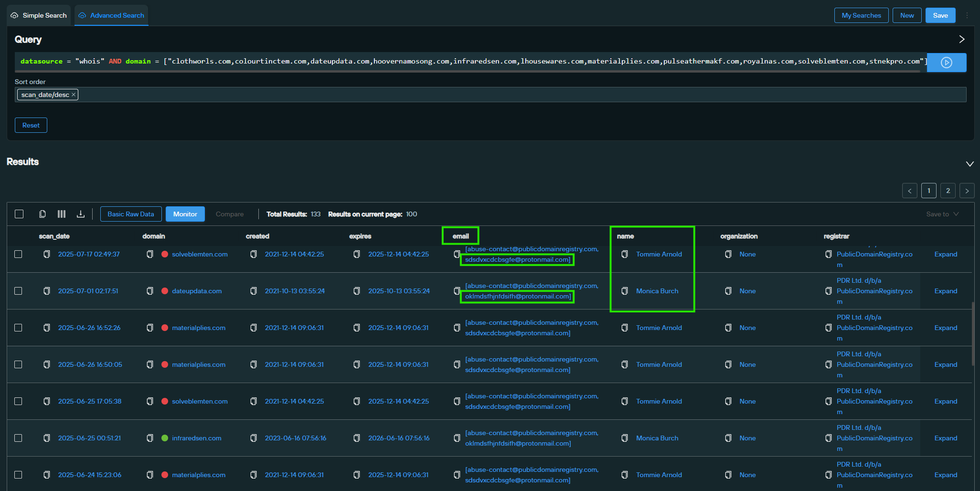Open the column layout icon

tap(62, 214)
